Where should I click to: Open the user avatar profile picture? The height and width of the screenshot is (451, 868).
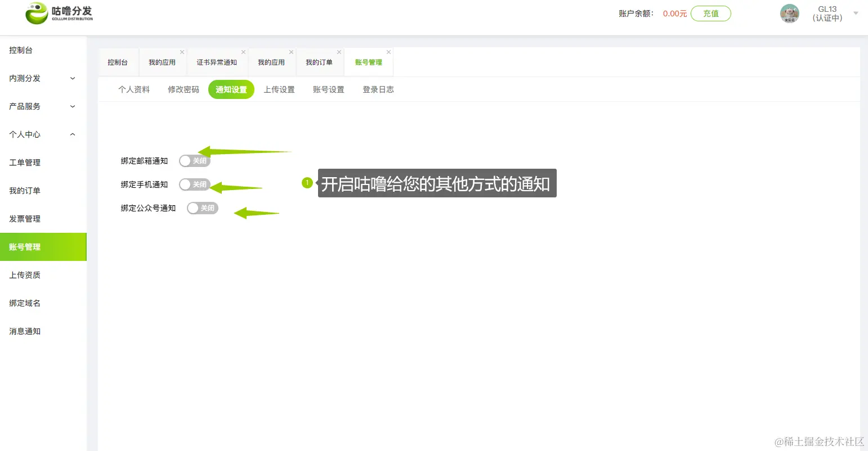point(789,13)
